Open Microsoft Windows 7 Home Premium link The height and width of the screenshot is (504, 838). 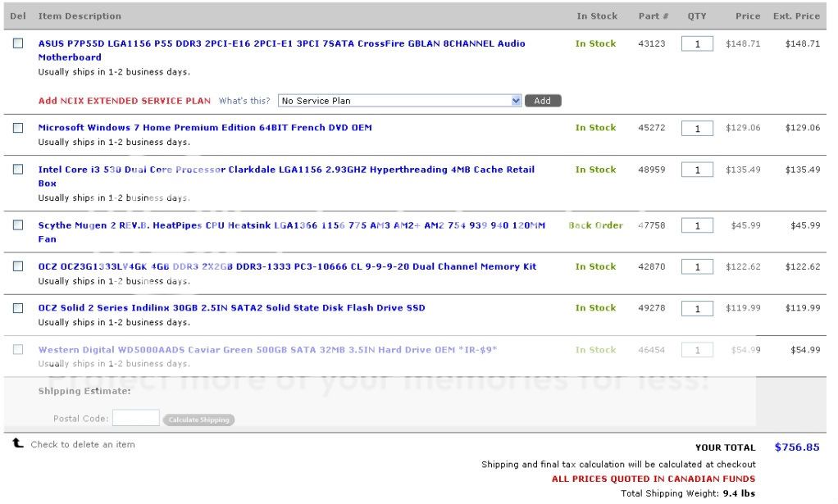click(205, 128)
